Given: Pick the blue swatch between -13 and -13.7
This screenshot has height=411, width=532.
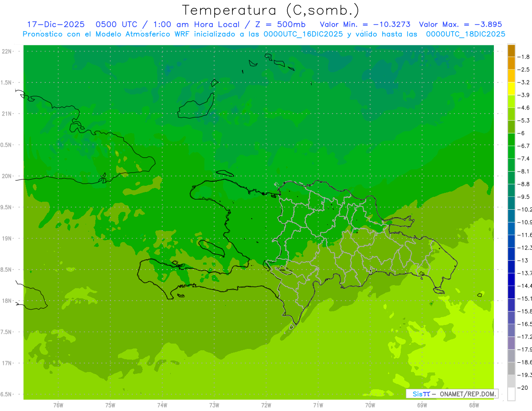Looking at the screenshot, I should 511,267.
